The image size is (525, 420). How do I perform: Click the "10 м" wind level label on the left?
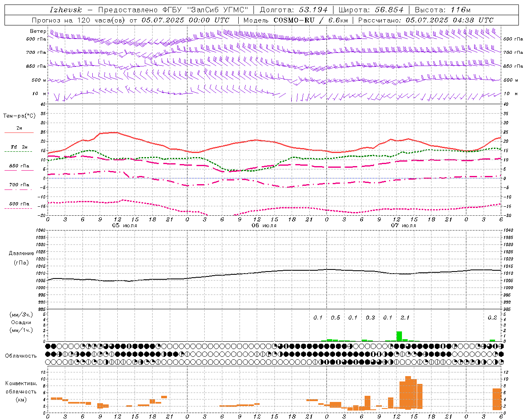pos(39,94)
